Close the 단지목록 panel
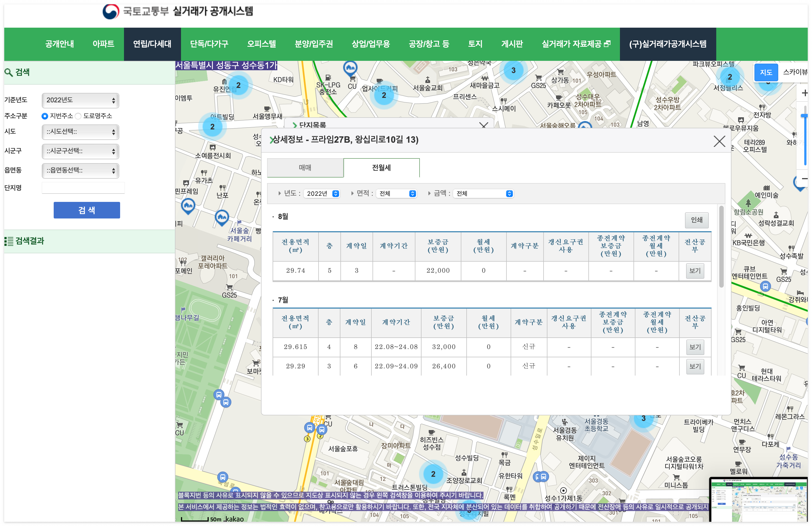 (x=483, y=125)
